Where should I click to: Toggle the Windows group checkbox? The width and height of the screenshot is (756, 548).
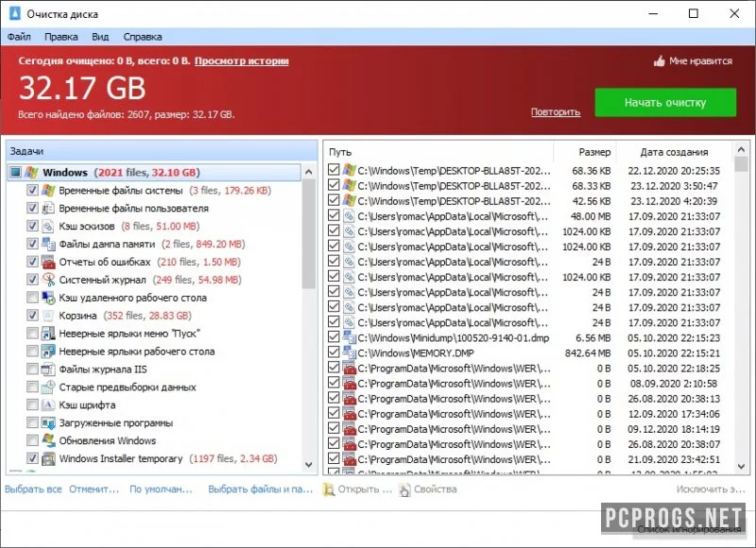(x=16, y=173)
